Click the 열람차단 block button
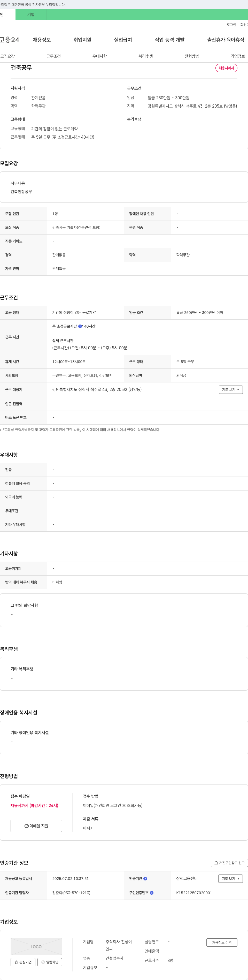The image size is (248, 980). 50,962
